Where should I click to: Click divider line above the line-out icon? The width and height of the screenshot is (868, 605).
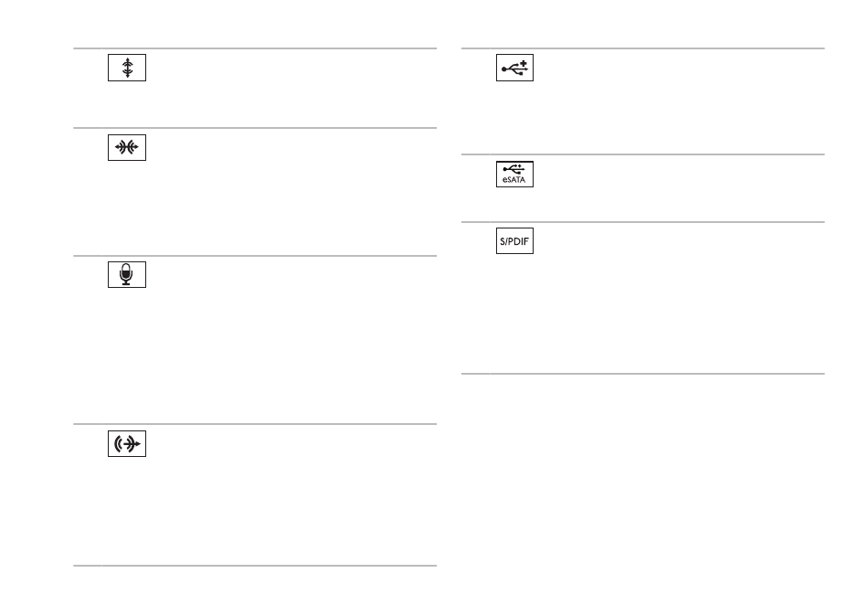(255, 424)
